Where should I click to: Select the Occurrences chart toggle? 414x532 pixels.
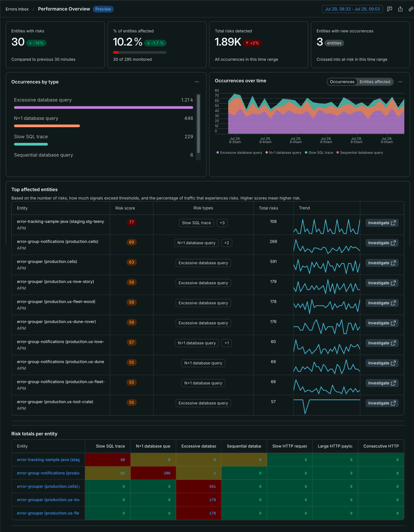click(342, 82)
